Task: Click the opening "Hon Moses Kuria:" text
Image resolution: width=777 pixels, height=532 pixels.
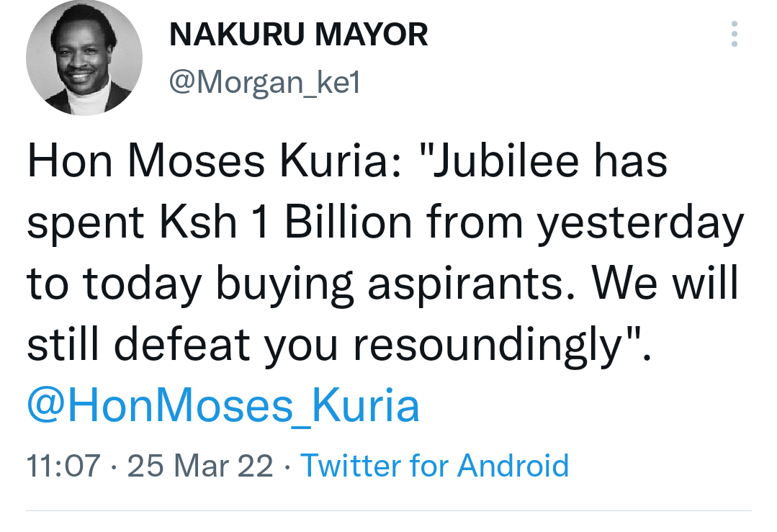Action: [x=214, y=161]
